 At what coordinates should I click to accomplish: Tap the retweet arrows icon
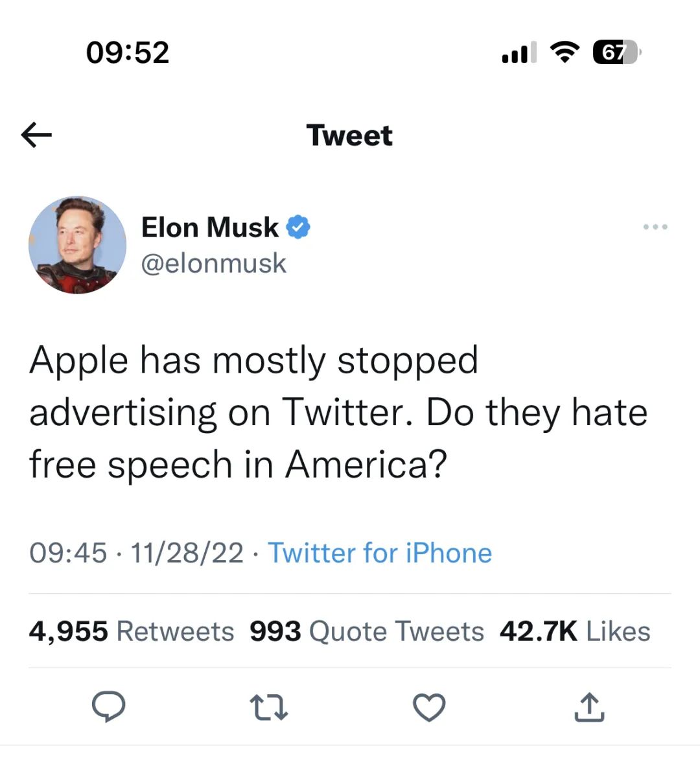click(x=269, y=707)
